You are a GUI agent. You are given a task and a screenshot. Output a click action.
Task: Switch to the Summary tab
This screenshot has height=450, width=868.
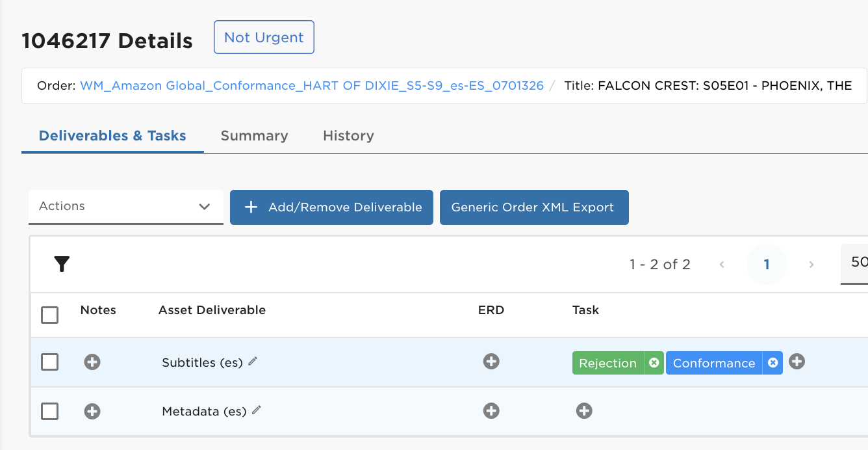[x=254, y=135]
